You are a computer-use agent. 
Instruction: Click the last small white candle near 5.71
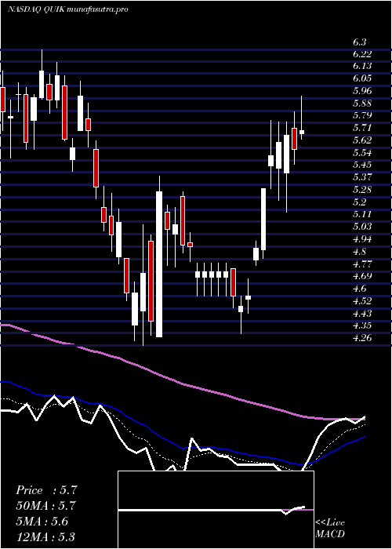click(x=301, y=132)
